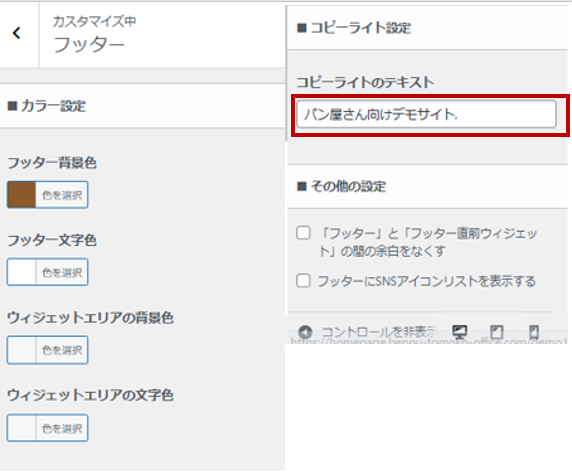Click the collapse controls circle arrow icon
This screenshot has width=572, height=473.
click(305, 332)
